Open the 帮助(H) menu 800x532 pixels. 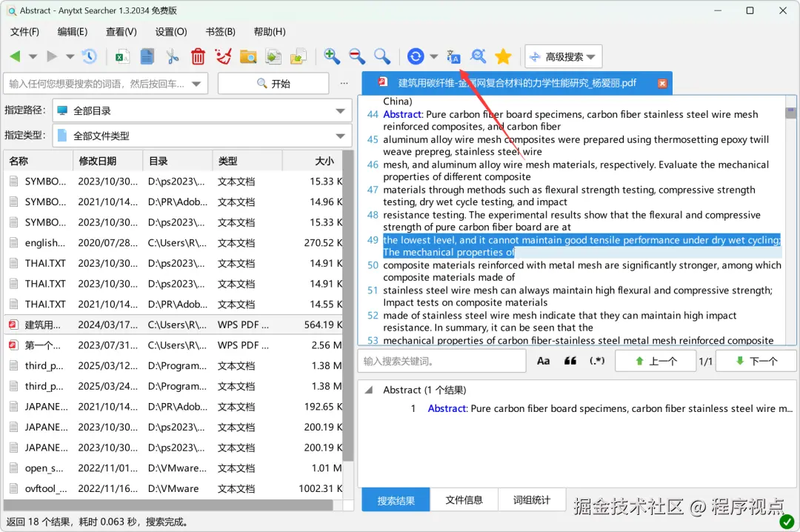coord(270,32)
